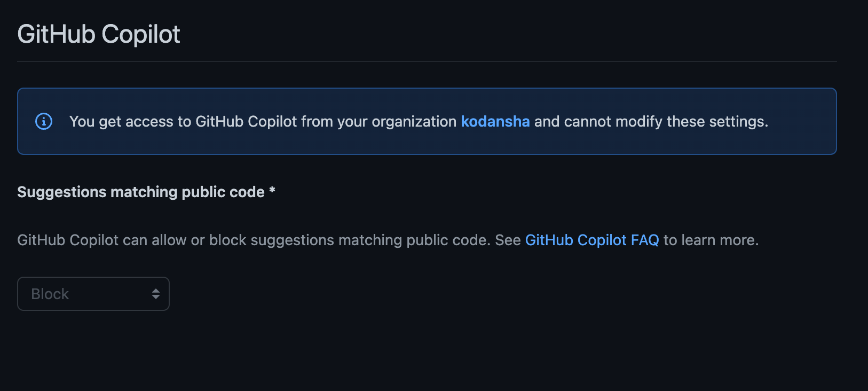This screenshot has height=391, width=868.
Task: Click the GitHub Copilot page heading
Action: 98,34
